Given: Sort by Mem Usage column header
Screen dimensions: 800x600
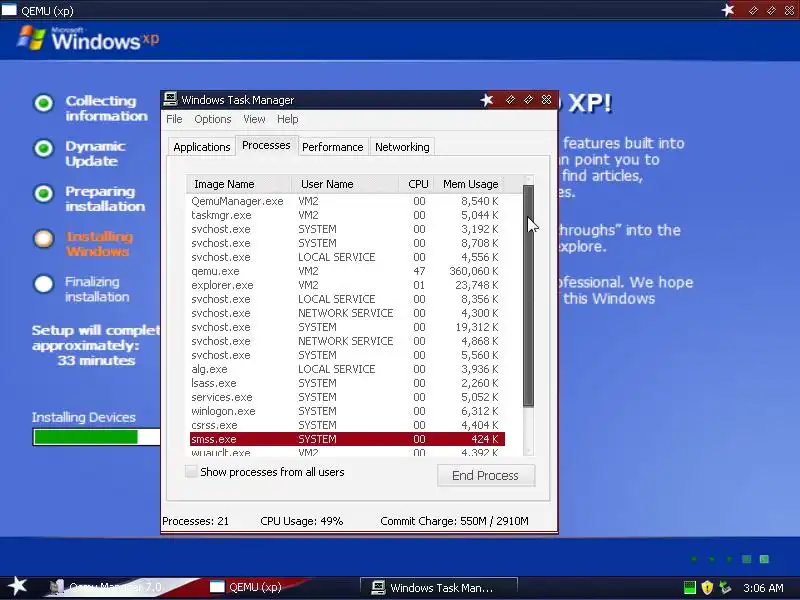Looking at the screenshot, I should pyautogui.click(x=470, y=184).
